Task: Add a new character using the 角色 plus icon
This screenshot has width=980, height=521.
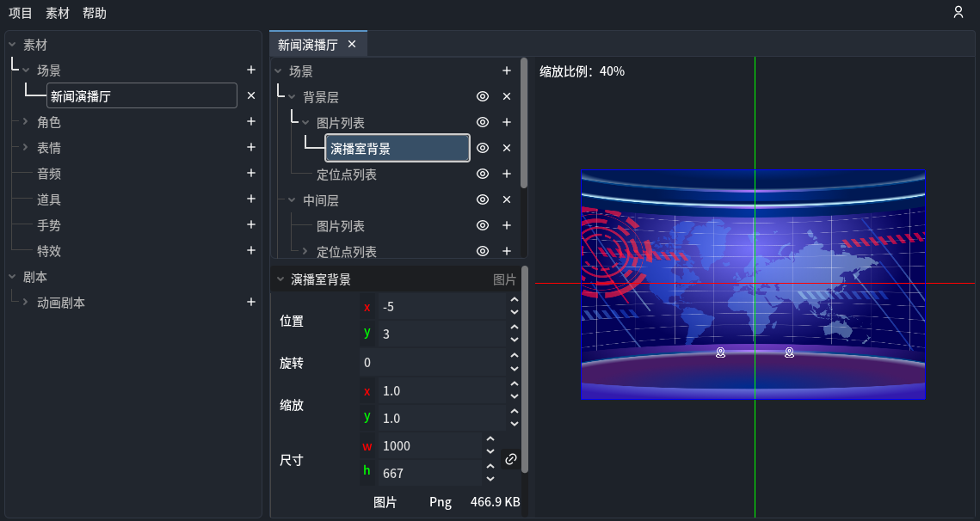Action: pyautogui.click(x=250, y=122)
